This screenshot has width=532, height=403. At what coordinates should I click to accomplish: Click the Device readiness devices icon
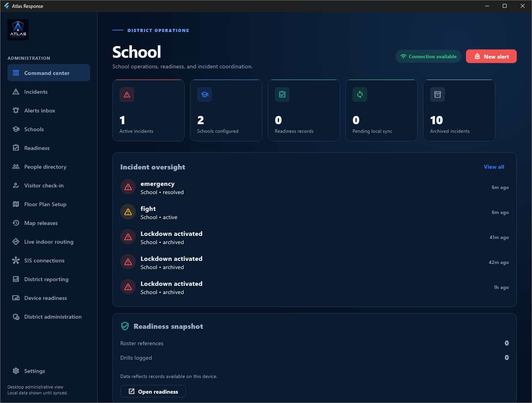point(16,298)
